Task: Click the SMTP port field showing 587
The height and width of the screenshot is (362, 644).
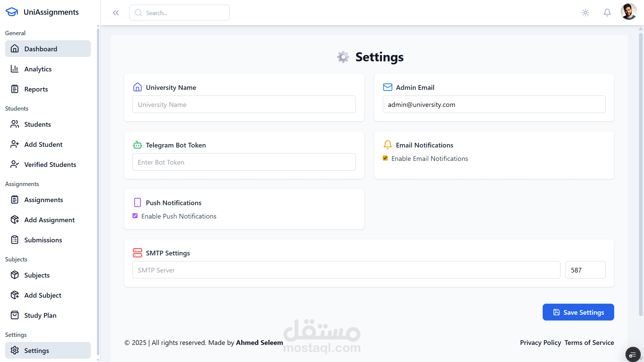Action: (x=585, y=270)
